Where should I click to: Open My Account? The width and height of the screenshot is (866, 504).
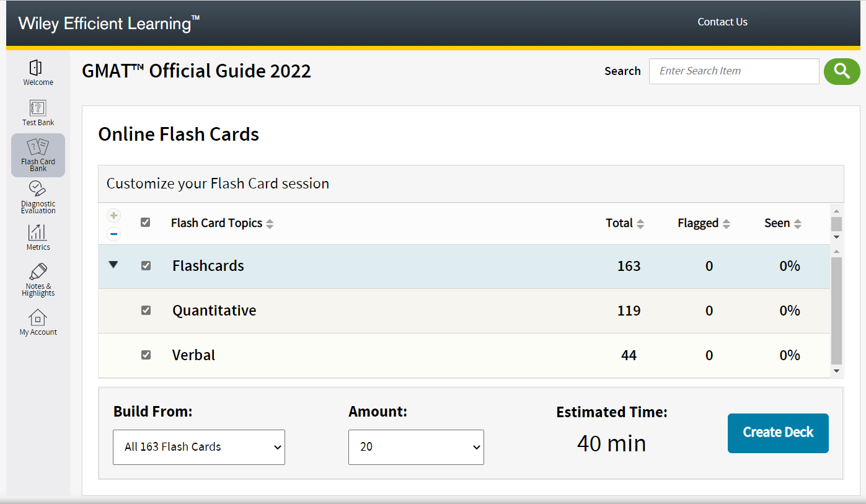37,322
